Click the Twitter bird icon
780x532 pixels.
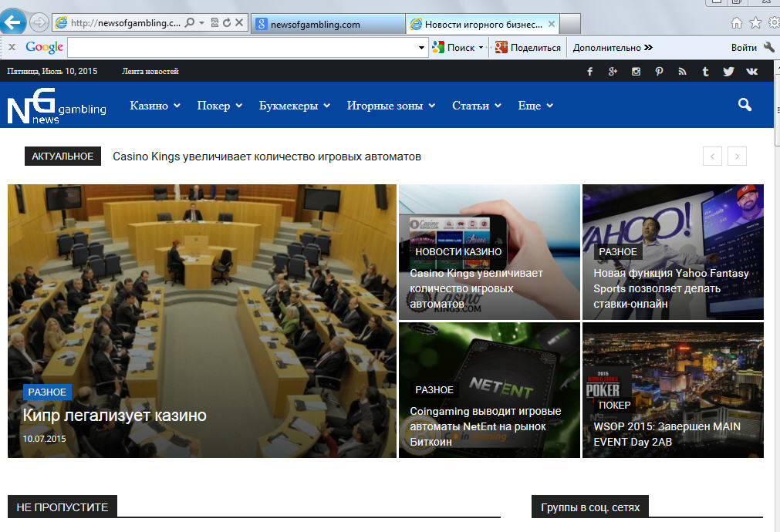point(728,72)
